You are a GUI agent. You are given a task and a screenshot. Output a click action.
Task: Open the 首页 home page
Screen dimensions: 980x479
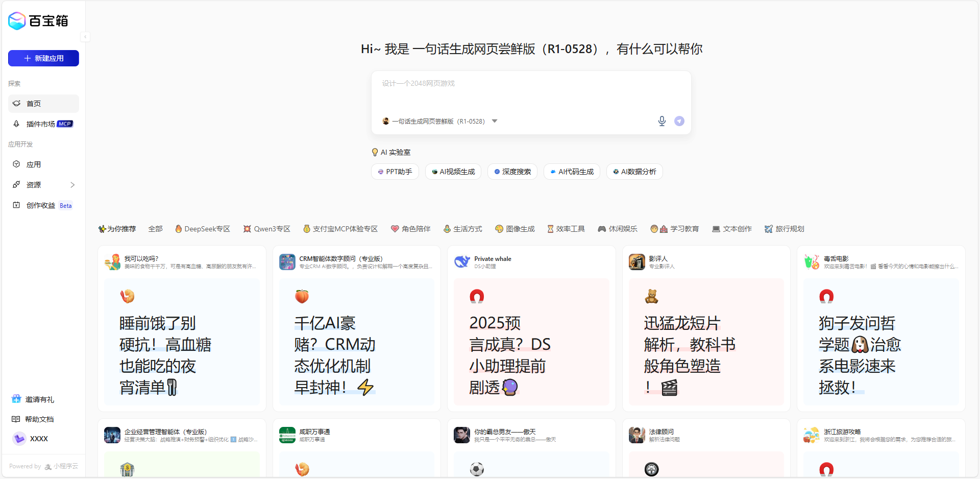click(43, 103)
